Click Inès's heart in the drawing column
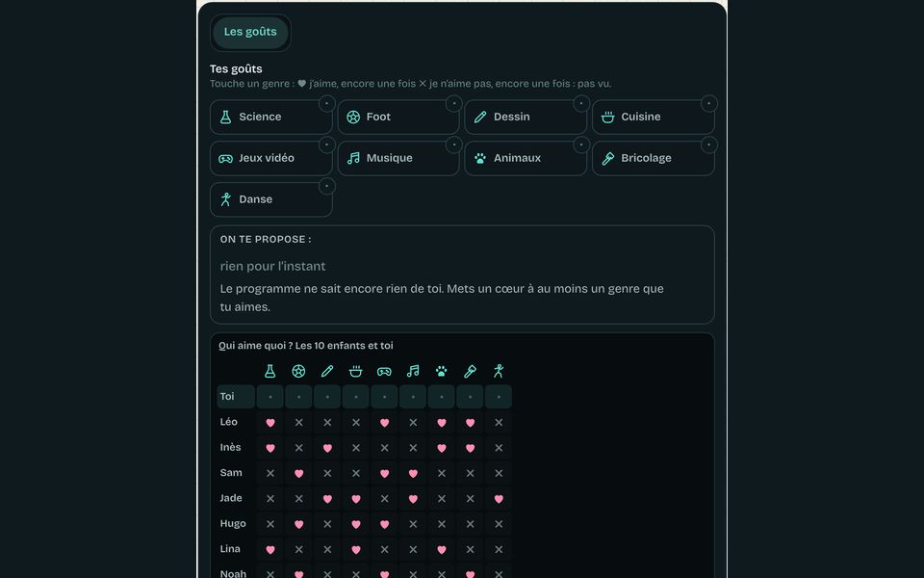Image resolution: width=924 pixels, height=578 pixels. (327, 448)
